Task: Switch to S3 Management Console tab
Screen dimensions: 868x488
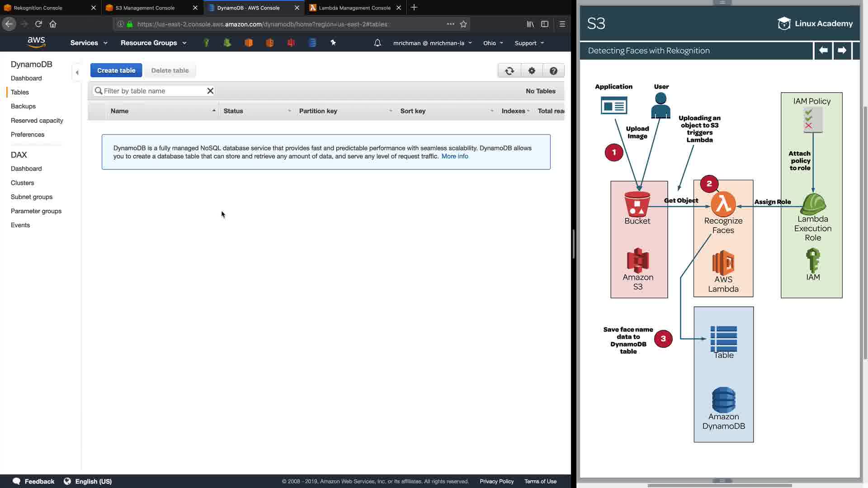Action: (145, 8)
